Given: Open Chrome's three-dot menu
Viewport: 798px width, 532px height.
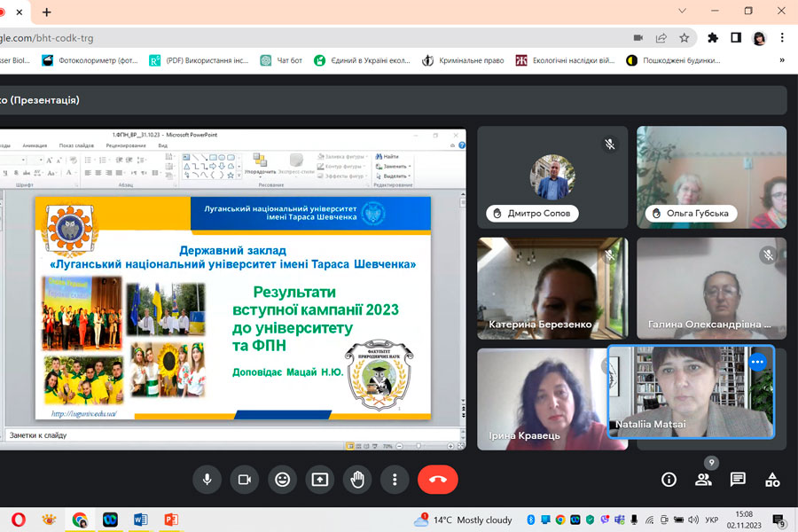Looking at the screenshot, I should (782, 38).
